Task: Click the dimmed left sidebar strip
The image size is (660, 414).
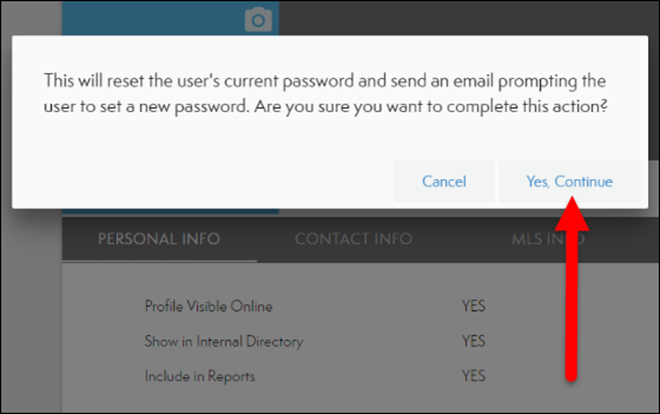Action: pos(30,300)
